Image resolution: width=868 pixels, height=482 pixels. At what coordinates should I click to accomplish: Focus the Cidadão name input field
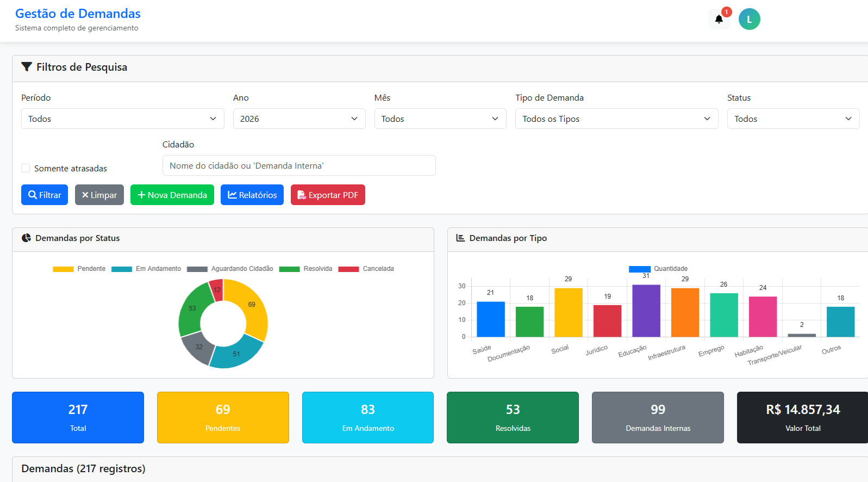click(299, 165)
